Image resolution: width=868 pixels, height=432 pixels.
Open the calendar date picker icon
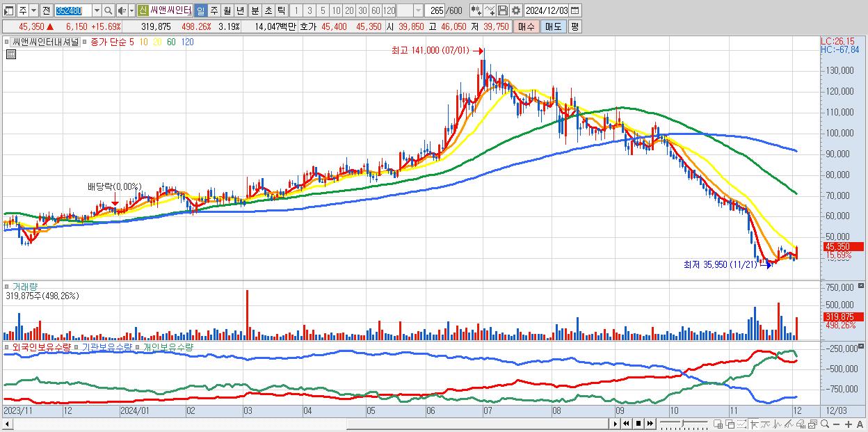click(x=574, y=10)
